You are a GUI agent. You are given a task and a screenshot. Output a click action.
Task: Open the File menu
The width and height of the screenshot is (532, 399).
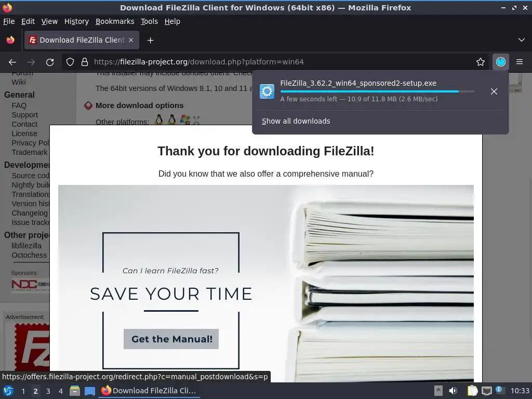pyautogui.click(x=9, y=21)
